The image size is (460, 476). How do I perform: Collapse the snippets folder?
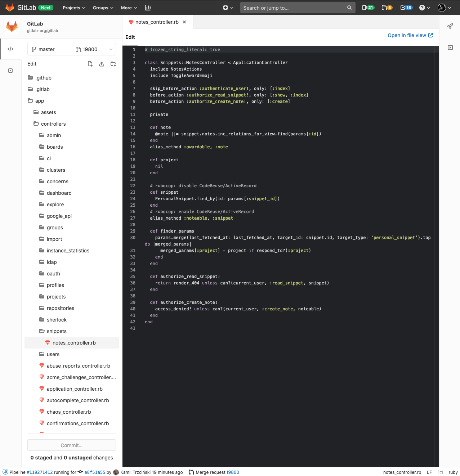tap(56, 331)
